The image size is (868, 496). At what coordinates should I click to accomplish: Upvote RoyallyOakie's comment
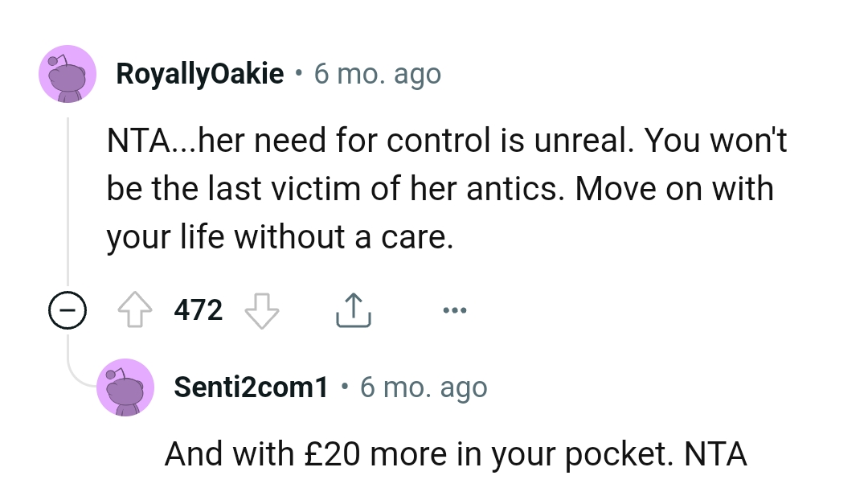[x=135, y=309]
